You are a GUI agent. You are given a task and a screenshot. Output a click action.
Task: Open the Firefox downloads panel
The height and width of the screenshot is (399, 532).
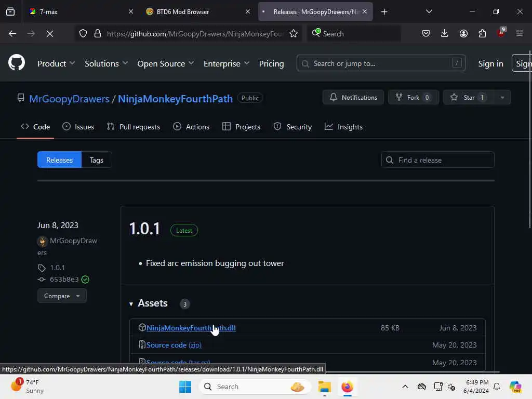pyautogui.click(x=445, y=33)
